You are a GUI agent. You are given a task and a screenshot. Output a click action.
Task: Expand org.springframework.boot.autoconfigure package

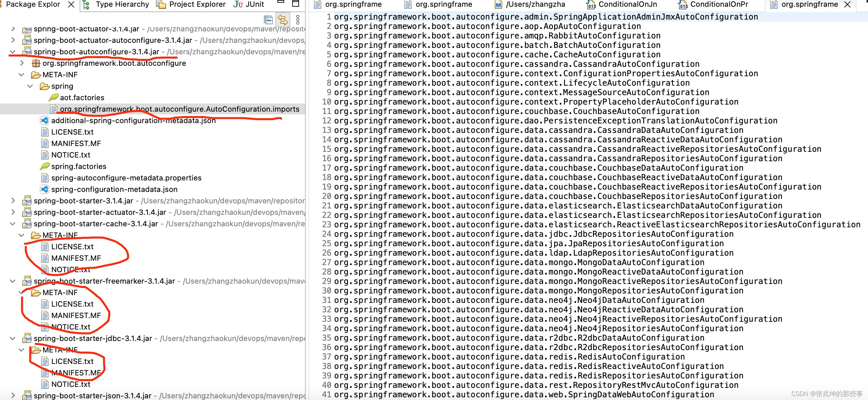pos(22,63)
